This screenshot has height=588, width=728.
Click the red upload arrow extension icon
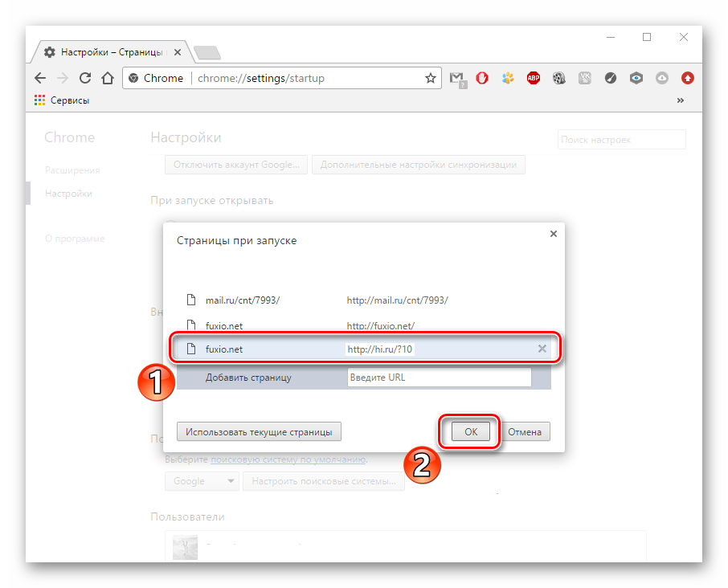pos(688,78)
